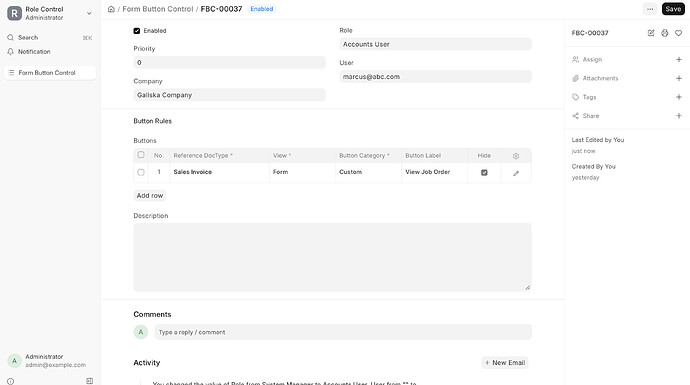Click the Administrator avatar at bottom left

pos(15,361)
